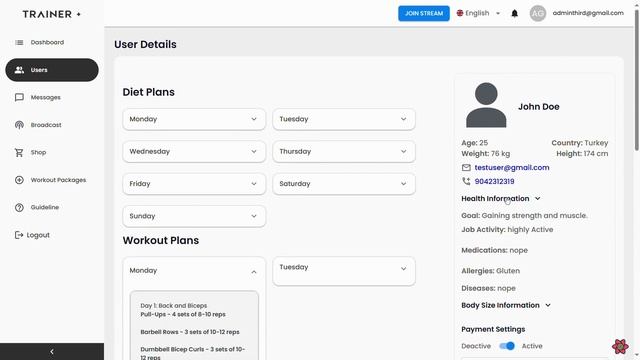The width and height of the screenshot is (640, 360).
Task: Click the Diseases: nope text
Action: (x=488, y=288)
